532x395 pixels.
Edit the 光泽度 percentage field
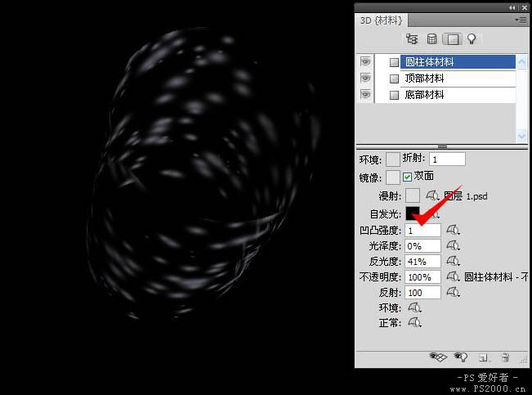click(x=422, y=246)
